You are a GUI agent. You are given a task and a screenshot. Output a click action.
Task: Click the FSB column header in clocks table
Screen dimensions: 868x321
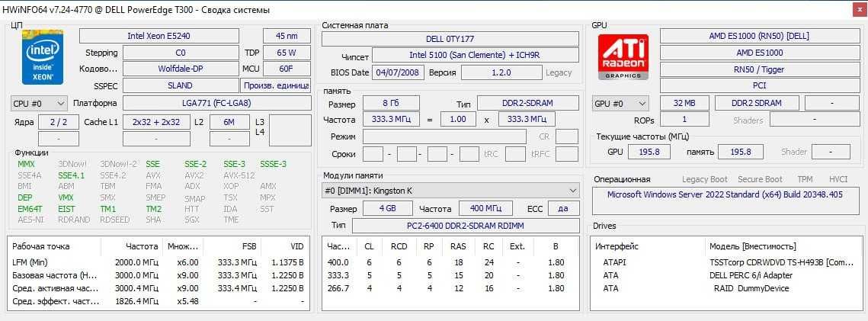coord(232,247)
